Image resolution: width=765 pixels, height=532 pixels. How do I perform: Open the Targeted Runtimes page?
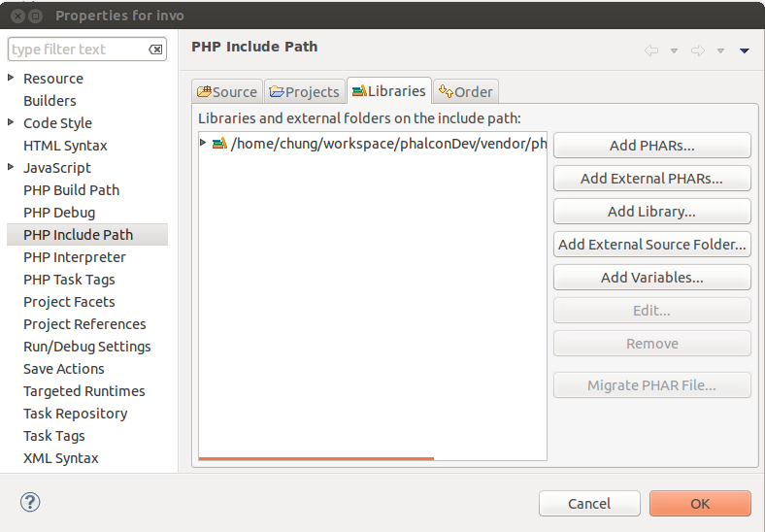click(84, 391)
